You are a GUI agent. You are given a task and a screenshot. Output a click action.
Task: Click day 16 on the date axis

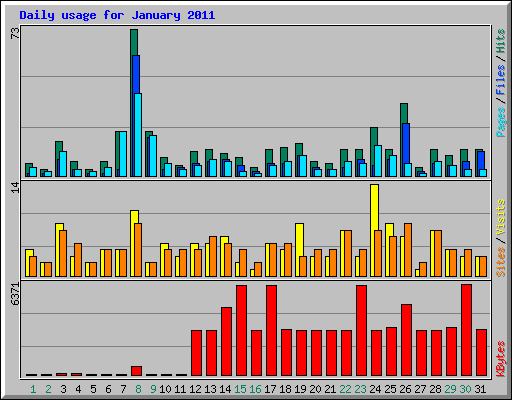pos(255,389)
